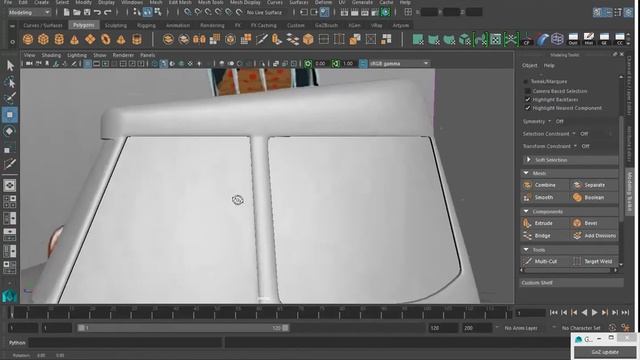The height and width of the screenshot is (360, 640).
Task: Open the Outliner shelf icon
Action: pyautogui.click(x=573, y=40)
